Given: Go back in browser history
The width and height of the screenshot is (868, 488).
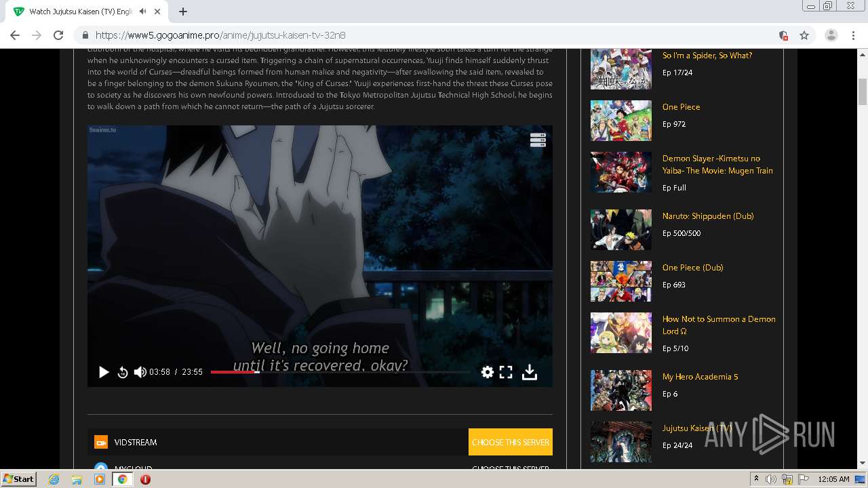Looking at the screenshot, I should [15, 35].
